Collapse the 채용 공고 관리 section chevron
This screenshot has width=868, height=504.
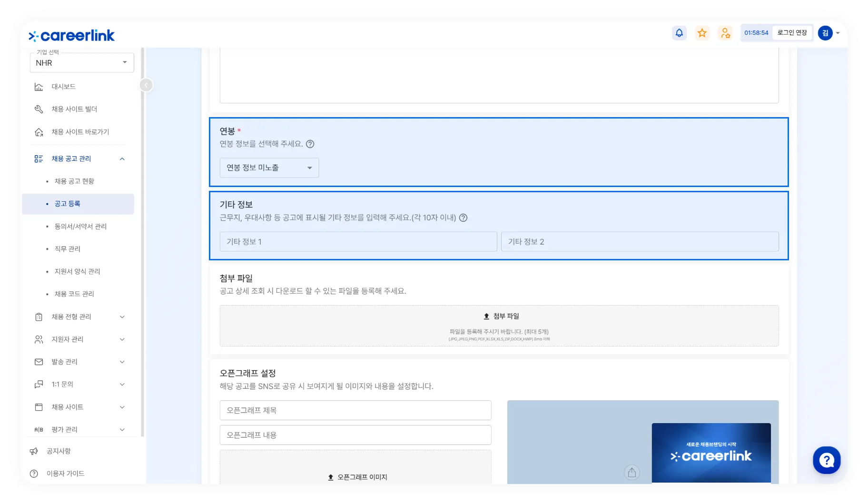pyautogui.click(x=122, y=159)
